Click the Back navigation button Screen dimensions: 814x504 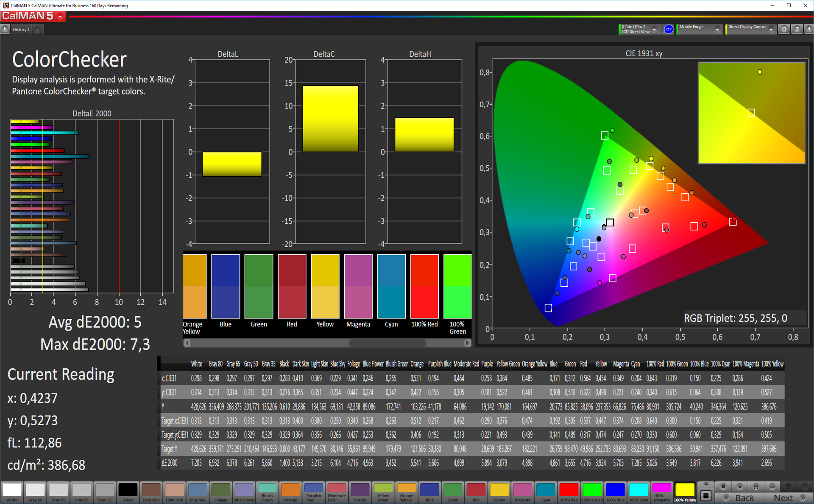740,498
